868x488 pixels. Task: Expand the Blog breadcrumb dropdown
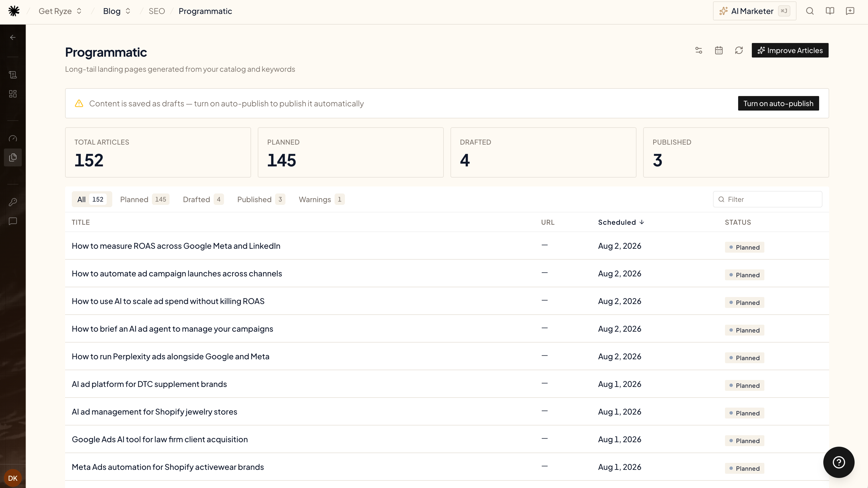(116, 11)
